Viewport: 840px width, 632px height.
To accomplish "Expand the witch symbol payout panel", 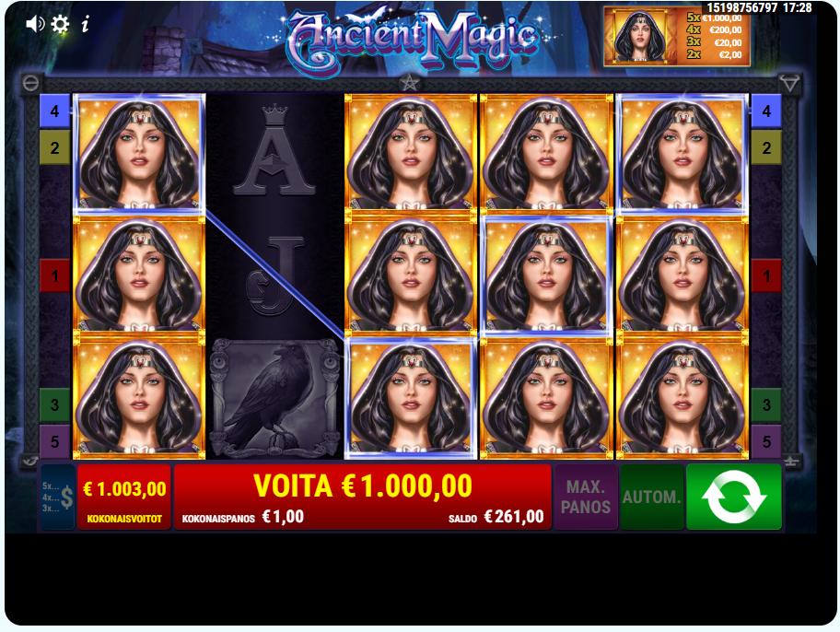I will click(676, 37).
